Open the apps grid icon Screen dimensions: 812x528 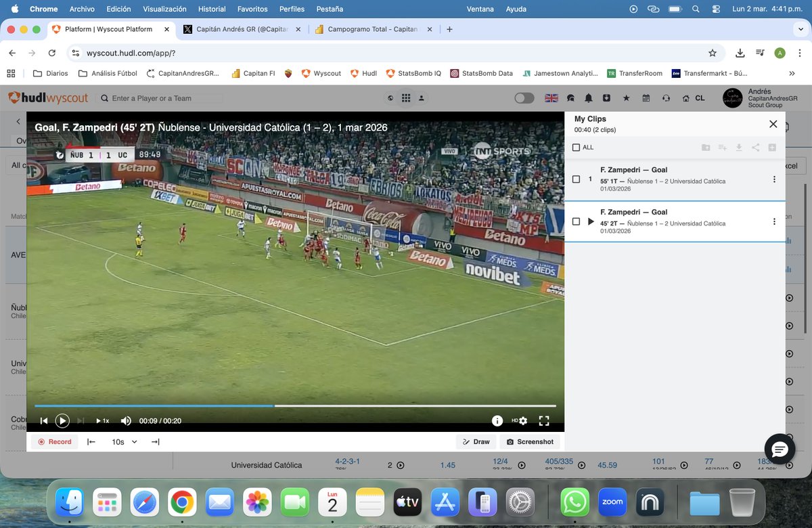406,98
